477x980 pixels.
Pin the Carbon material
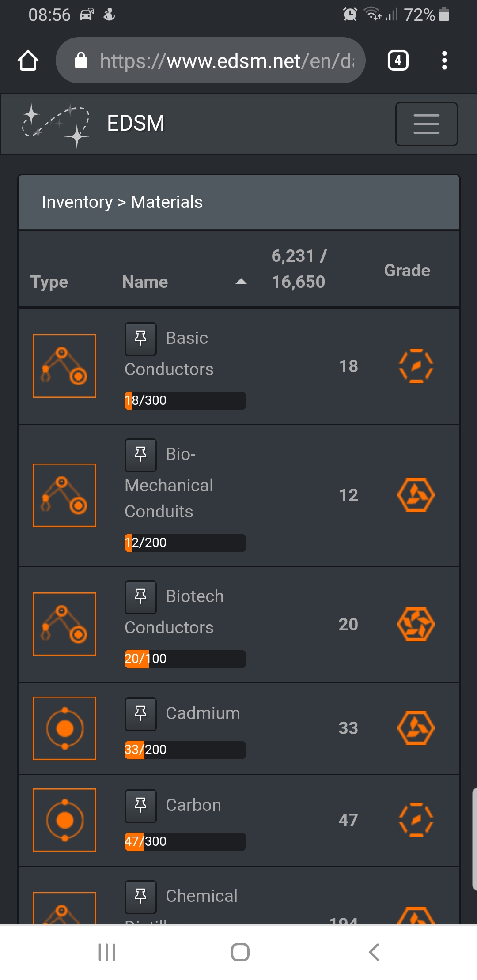[x=140, y=806]
